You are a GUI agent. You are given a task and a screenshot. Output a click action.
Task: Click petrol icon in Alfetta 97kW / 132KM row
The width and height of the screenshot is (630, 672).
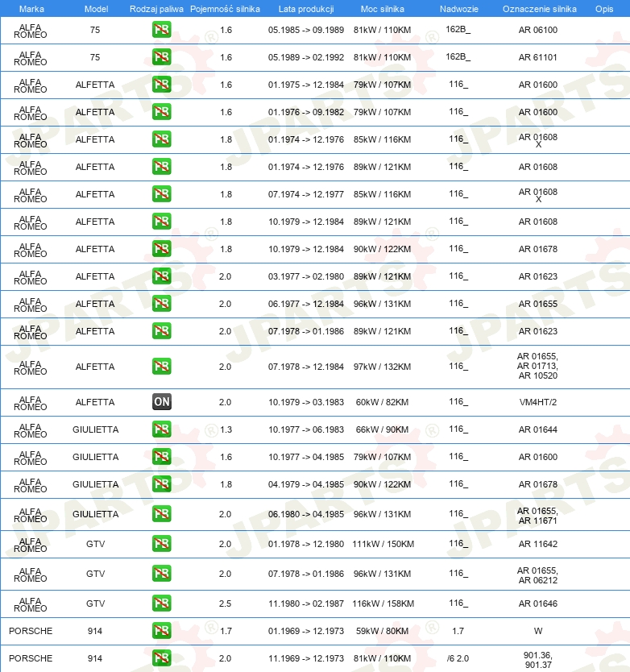tap(162, 367)
